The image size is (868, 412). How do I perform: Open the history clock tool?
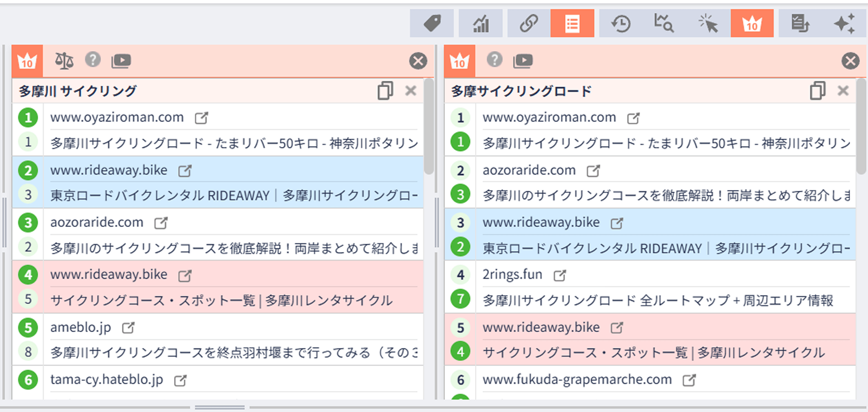click(621, 23)
